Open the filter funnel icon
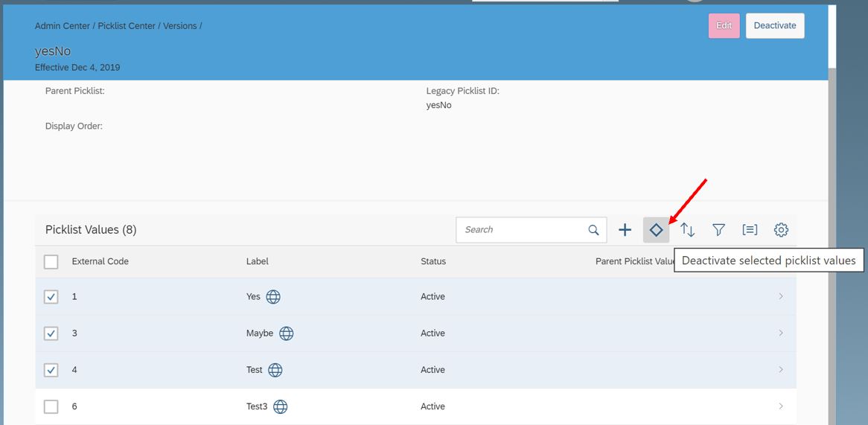Screen dimensions: 868x425 coord(718,230)
